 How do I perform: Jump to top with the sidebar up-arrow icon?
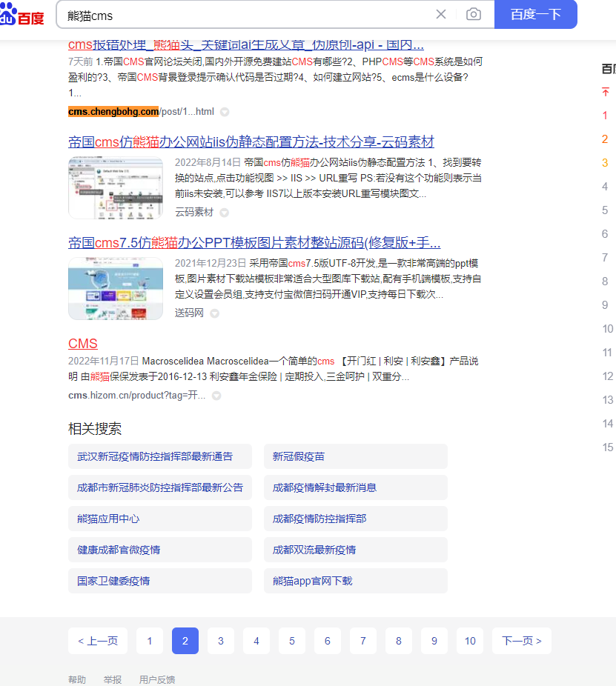point(606,92)
